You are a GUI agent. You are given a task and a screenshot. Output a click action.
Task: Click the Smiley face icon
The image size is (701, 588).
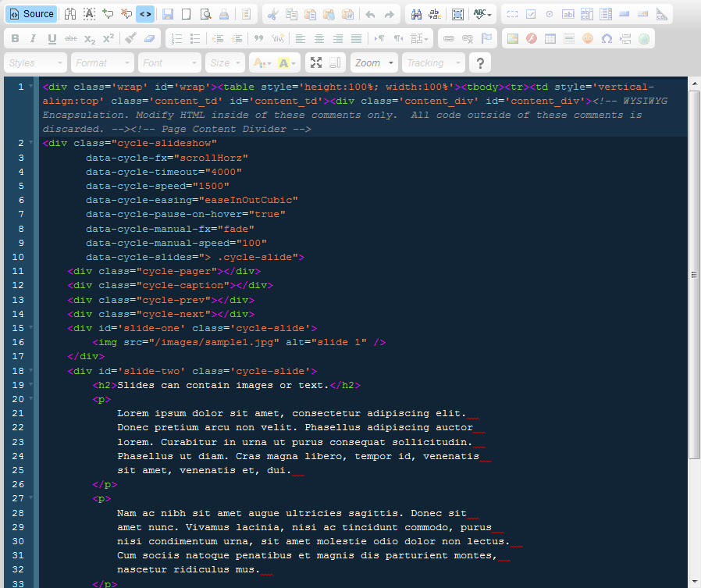(x=588, y=38)
